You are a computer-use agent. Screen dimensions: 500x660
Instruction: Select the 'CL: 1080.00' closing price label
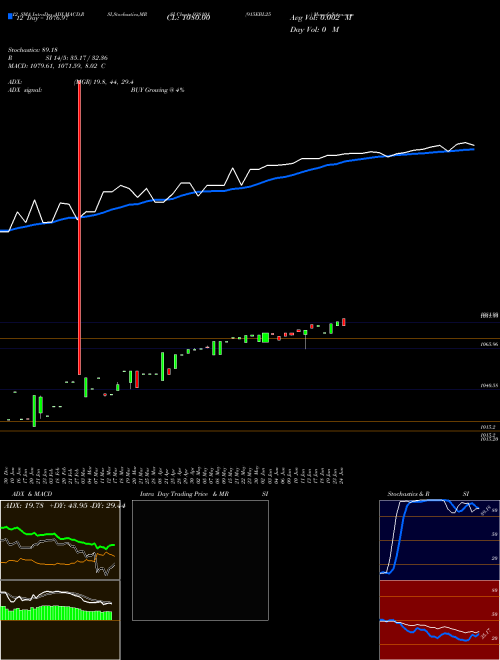point(188,18)
